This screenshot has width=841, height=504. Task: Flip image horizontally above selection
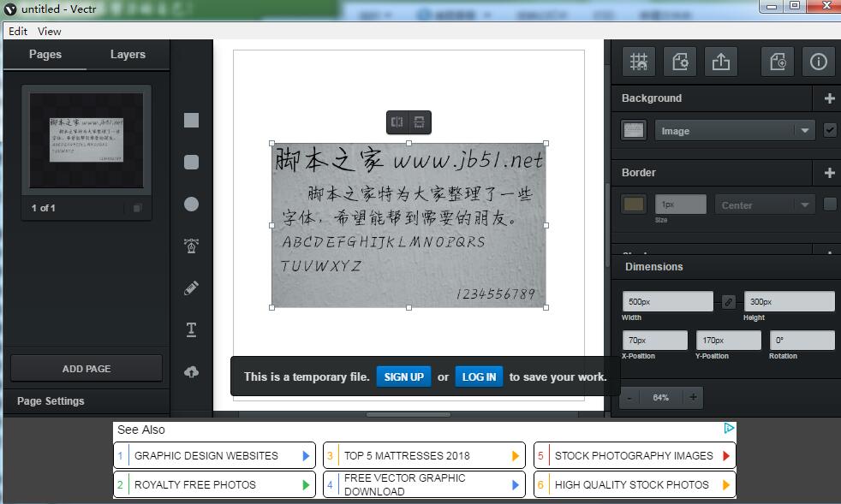[x=397, y=122]
